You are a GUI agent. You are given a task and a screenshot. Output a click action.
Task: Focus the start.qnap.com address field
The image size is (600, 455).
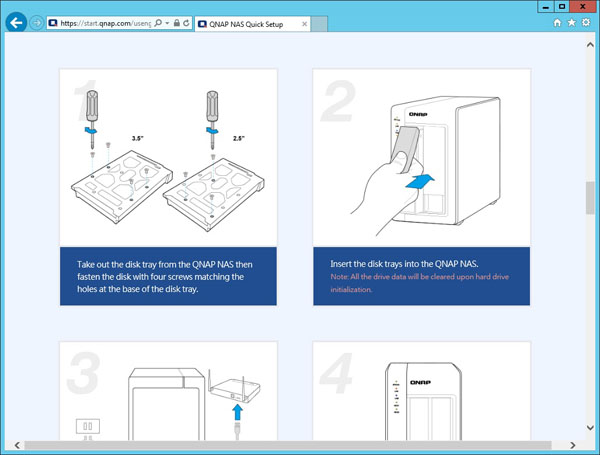coord(105,23)
